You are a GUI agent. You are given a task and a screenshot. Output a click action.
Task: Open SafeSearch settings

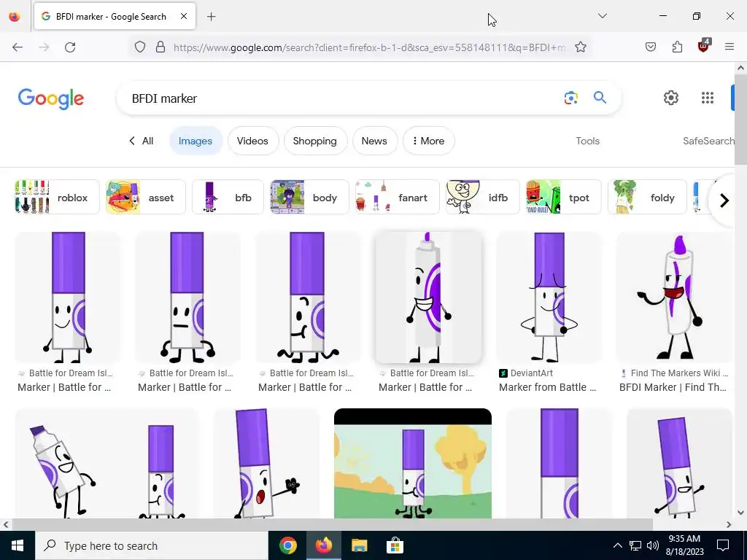[x=708, y=141]
